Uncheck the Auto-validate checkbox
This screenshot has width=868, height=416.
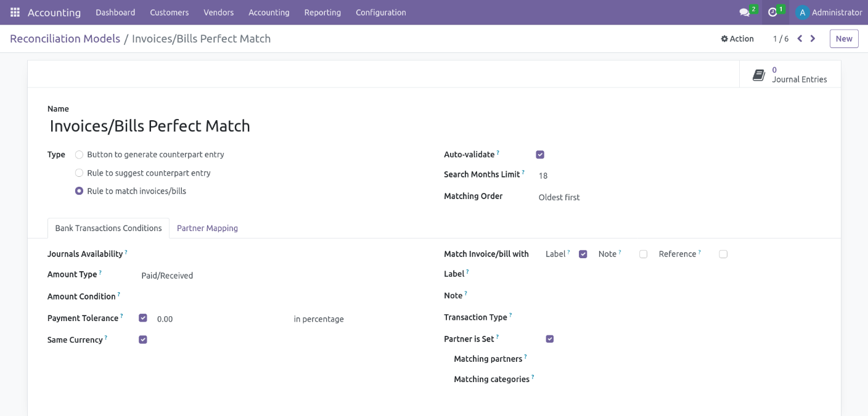(540, 155)
